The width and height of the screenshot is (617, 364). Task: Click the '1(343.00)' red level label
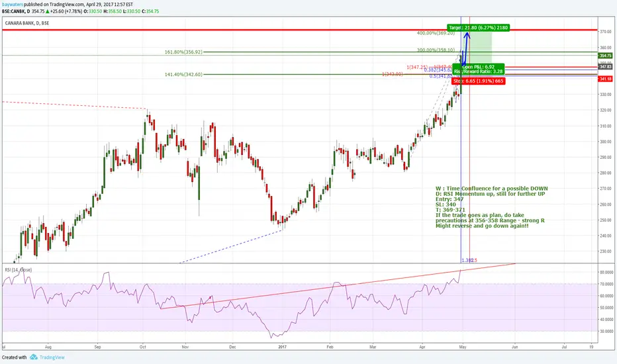[x=393, y=74]
